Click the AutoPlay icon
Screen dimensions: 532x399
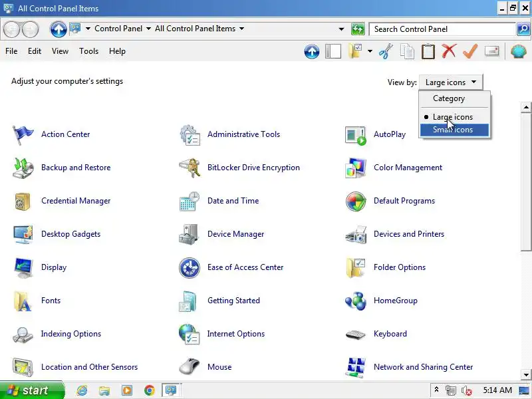click(x=356, y=136)
